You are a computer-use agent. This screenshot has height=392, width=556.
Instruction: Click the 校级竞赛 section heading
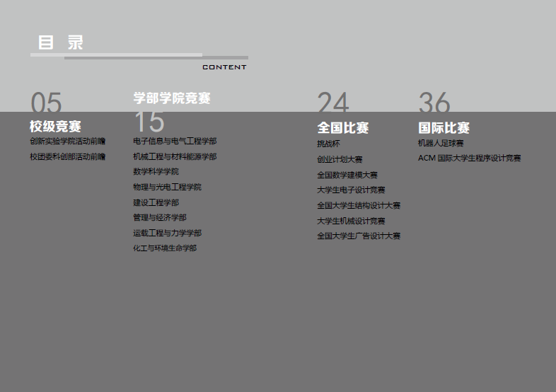pos(55,126)
